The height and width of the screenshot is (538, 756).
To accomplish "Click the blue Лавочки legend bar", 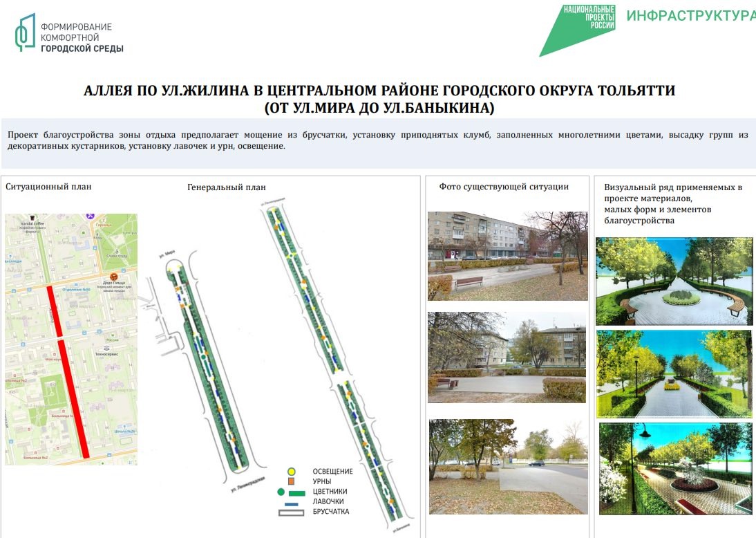I will pos(292,503).
